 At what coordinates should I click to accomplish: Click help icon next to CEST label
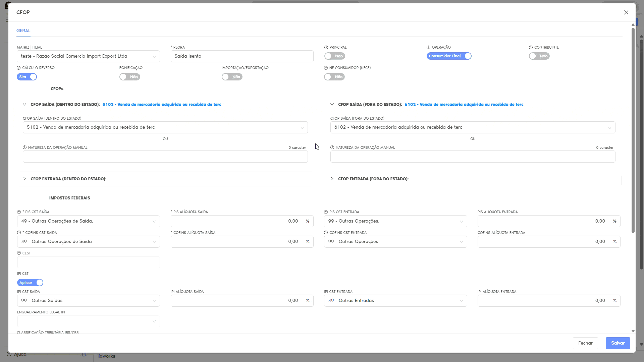[19, 253]
